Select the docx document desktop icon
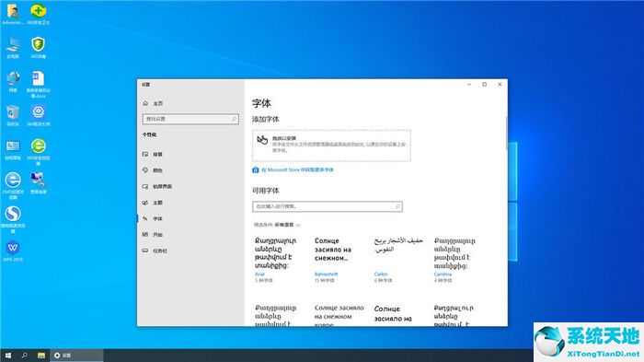Image resolution: width=644 pixels, height=362 pixels. pos(39,85)
